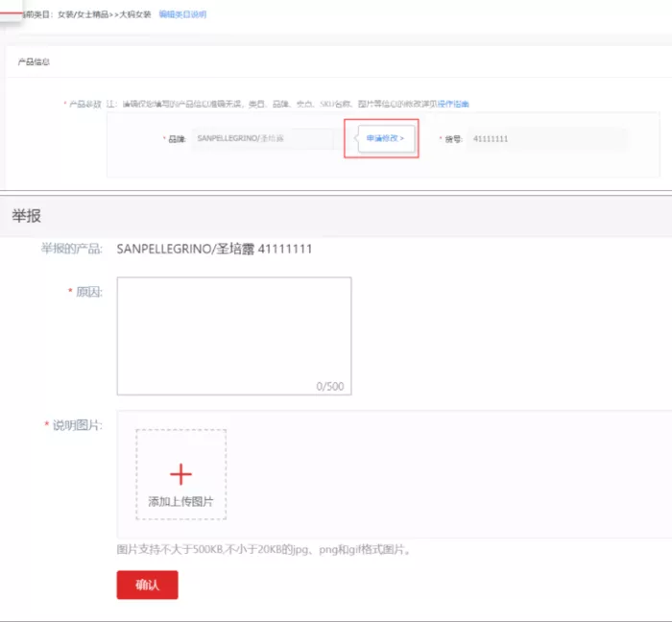
Task: Click the 0/500 character counter
Action: coord(330,387)
